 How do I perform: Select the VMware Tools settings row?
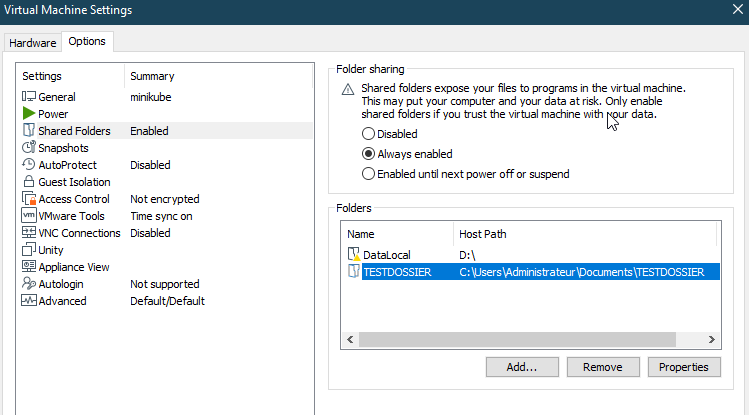point(165,216)
